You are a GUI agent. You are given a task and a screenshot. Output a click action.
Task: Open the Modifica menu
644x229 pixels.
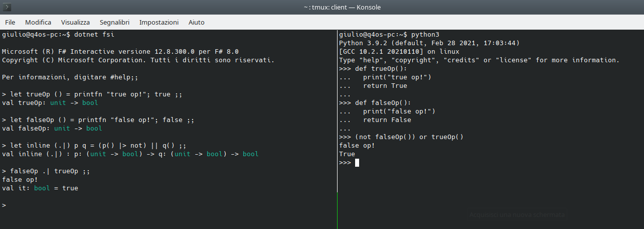pyautogui.click(x=38, y=22)
